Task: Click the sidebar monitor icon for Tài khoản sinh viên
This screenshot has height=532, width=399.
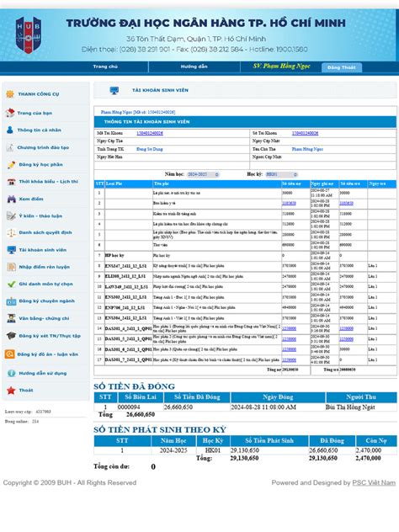Action: (x=12, y=250)
